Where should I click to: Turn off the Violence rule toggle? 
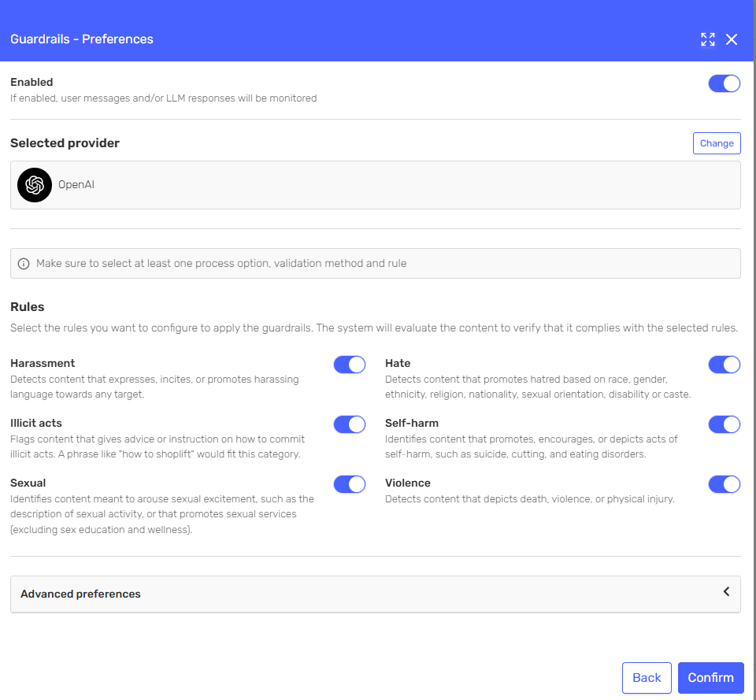pyautogui.click(x=724, y=484)
